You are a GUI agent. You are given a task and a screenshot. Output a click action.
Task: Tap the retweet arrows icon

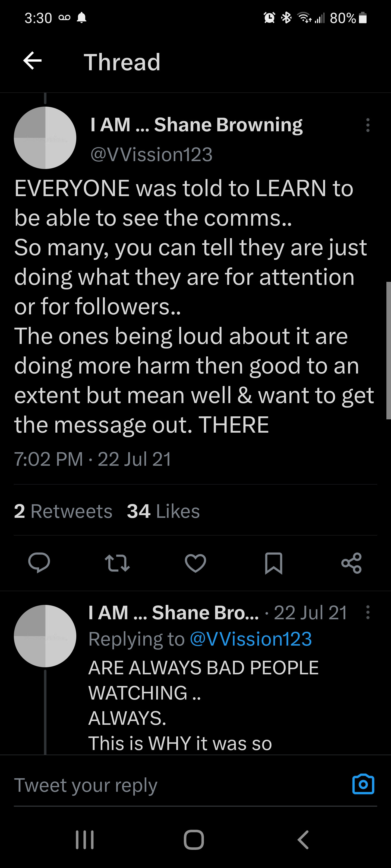[x=117, y=563]
